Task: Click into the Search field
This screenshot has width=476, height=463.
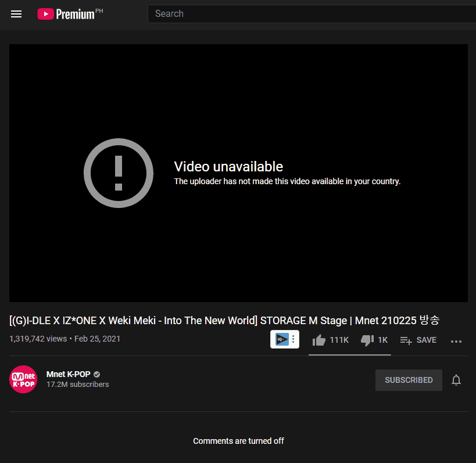Action: pos(312,14)
